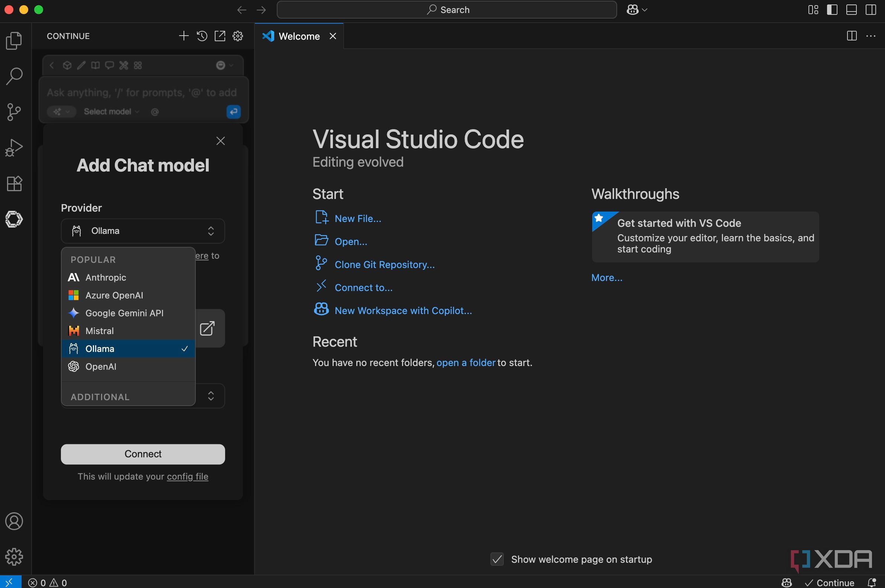
Task: Open the Extensions view
Action: [14, 183]
